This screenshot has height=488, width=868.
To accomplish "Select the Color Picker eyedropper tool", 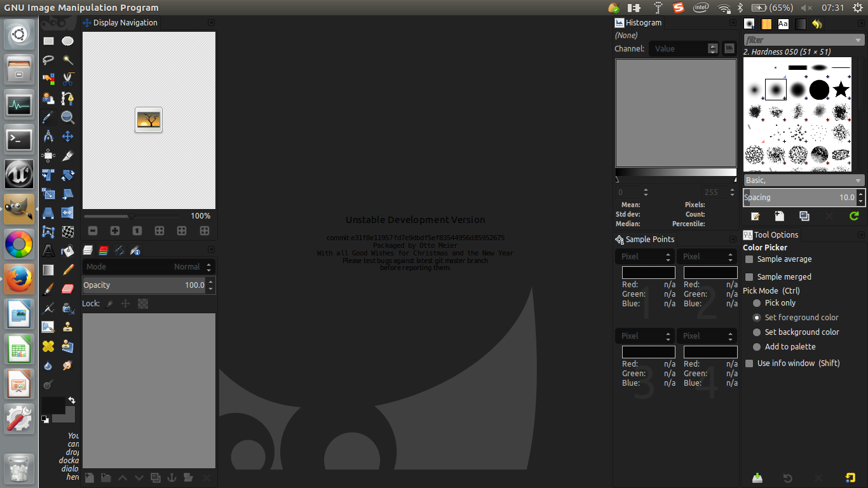I will pos(48,118).
